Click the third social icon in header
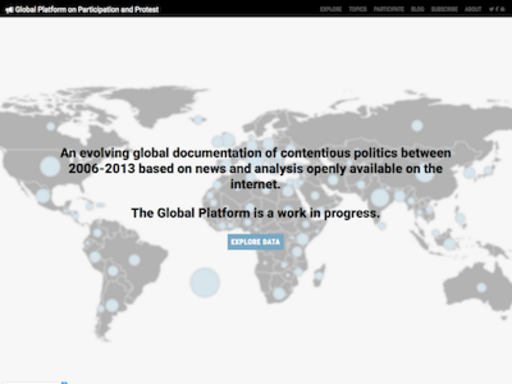This screenshot has height=384, width=512. point(502,9)
